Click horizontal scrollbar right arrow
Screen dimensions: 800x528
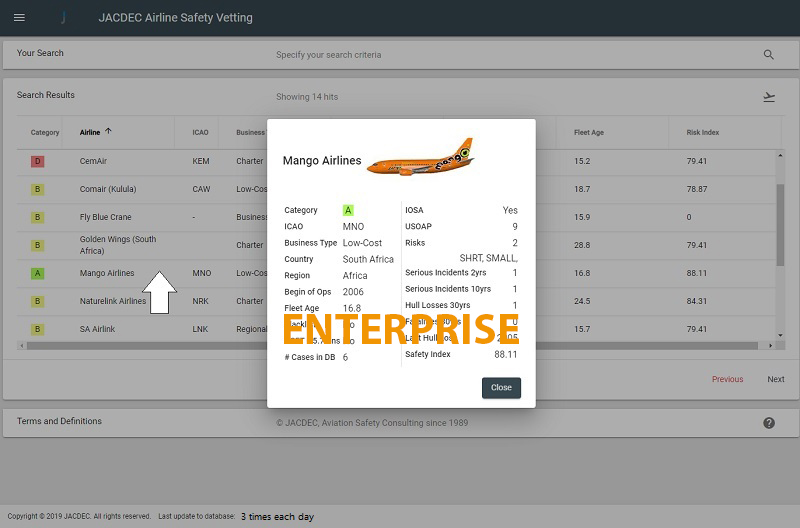[770, 345]
